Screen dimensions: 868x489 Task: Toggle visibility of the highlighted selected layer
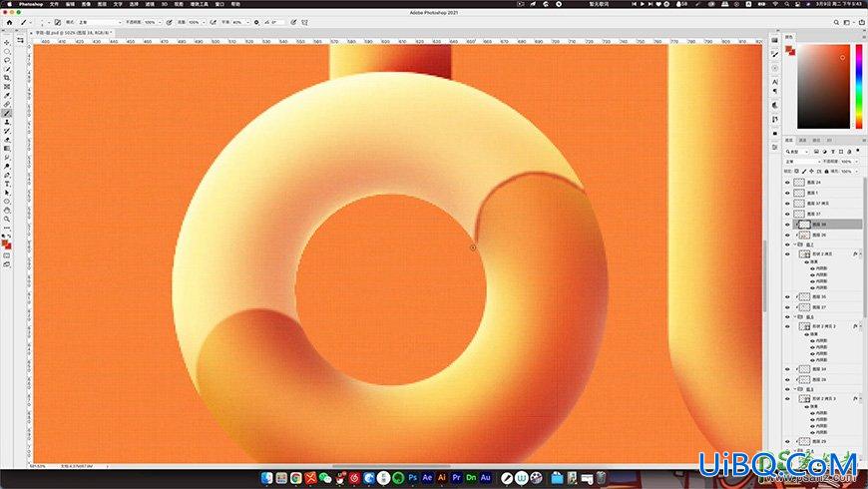tap(787, 225)
